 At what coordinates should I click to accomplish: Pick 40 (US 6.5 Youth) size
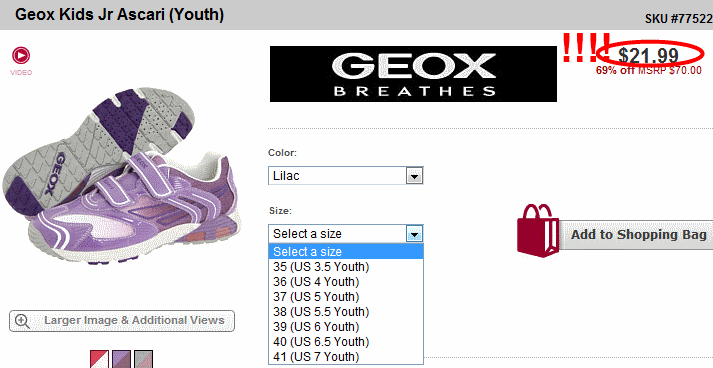point(346,342)
